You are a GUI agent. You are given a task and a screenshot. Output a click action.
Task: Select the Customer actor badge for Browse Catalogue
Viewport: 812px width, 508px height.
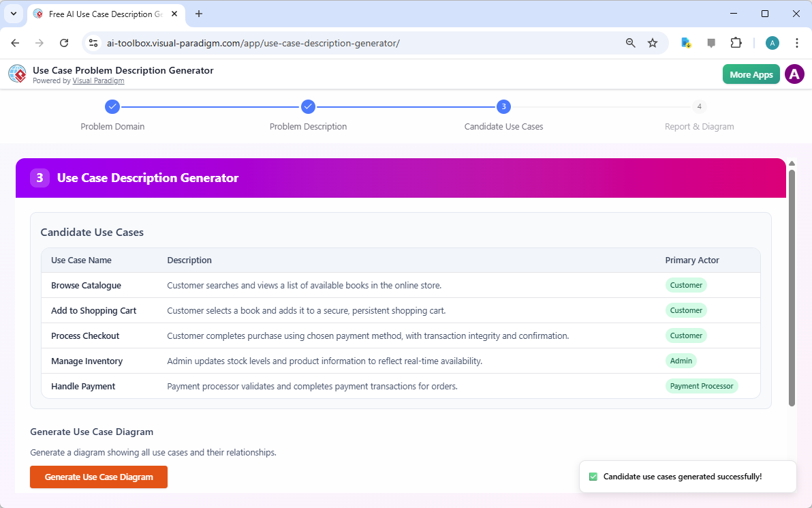pos(686,285)
